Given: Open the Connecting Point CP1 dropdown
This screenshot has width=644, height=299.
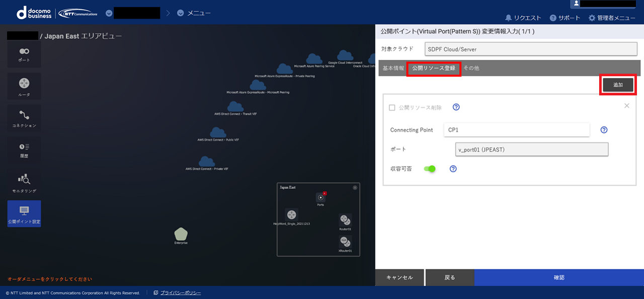Looking at the screenshot, I should (517, 129).
